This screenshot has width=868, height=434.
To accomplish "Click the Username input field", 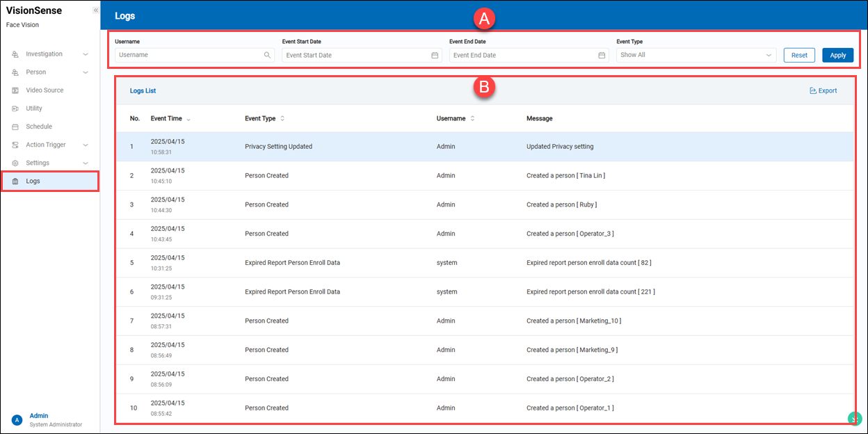I will click(188, 55).
